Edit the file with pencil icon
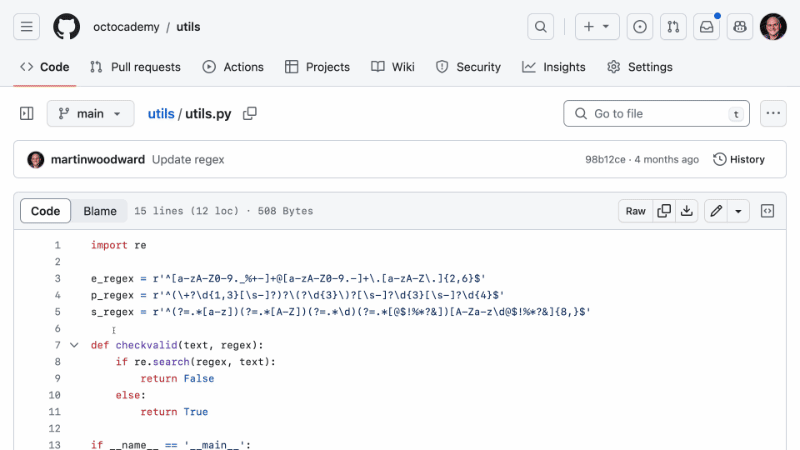Image resolution: width=800 pixels, height=450 pixels. tap(716, 211)
